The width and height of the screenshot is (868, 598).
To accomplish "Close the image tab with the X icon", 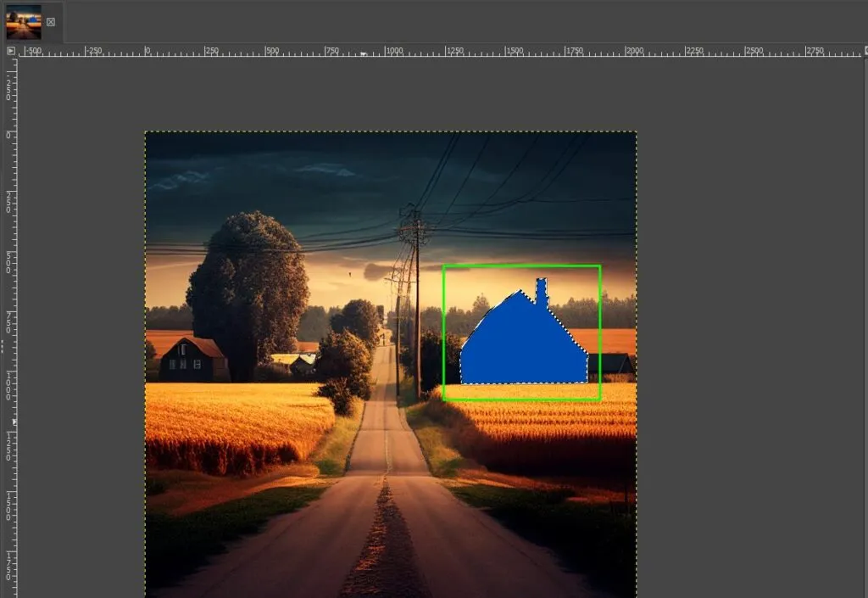I will pyautogui.click(x=51, y=22).
